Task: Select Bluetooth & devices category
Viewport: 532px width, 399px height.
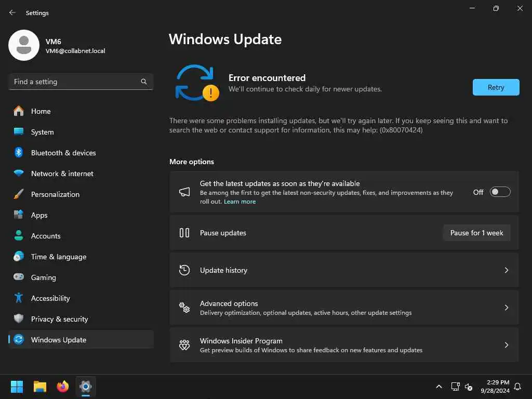Action: coord(81,152)
